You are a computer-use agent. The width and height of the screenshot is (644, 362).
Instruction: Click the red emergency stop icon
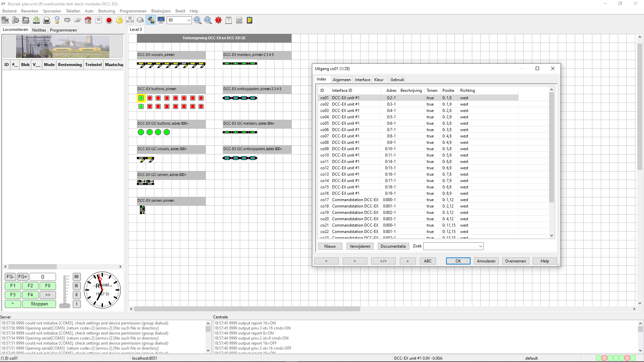109,20
